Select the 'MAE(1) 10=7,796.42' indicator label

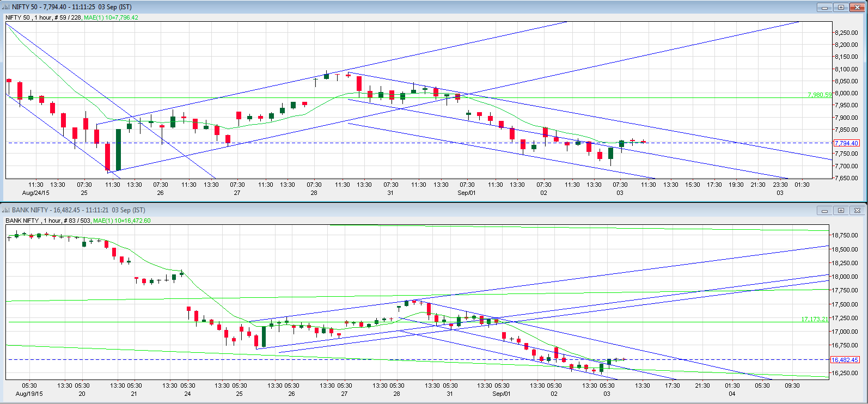[111, 17]
